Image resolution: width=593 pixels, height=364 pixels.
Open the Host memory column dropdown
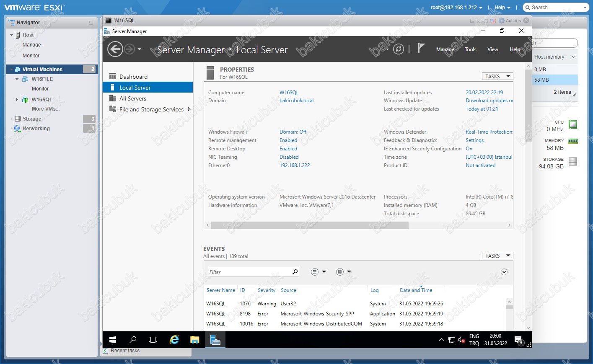pyautogui.click(x=573, y=57)
